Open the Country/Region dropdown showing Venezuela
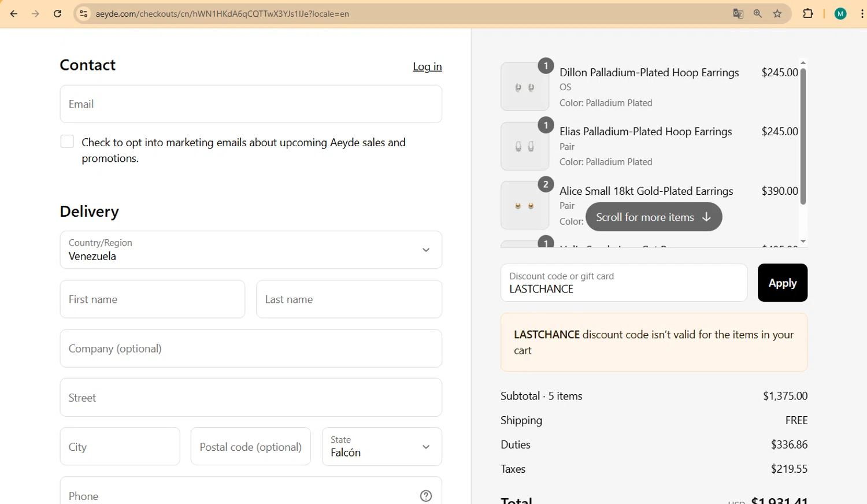The image size is (867, 504). (251, 250)
